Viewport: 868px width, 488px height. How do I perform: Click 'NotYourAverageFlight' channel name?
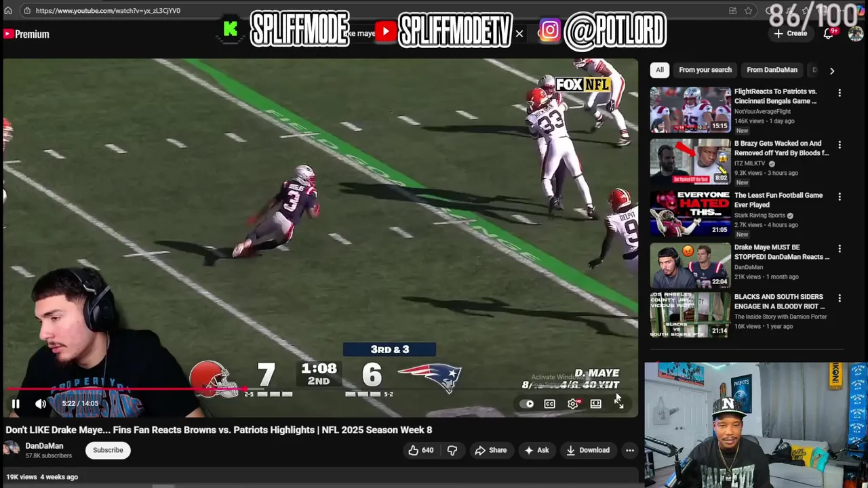(x=762, y=111)
